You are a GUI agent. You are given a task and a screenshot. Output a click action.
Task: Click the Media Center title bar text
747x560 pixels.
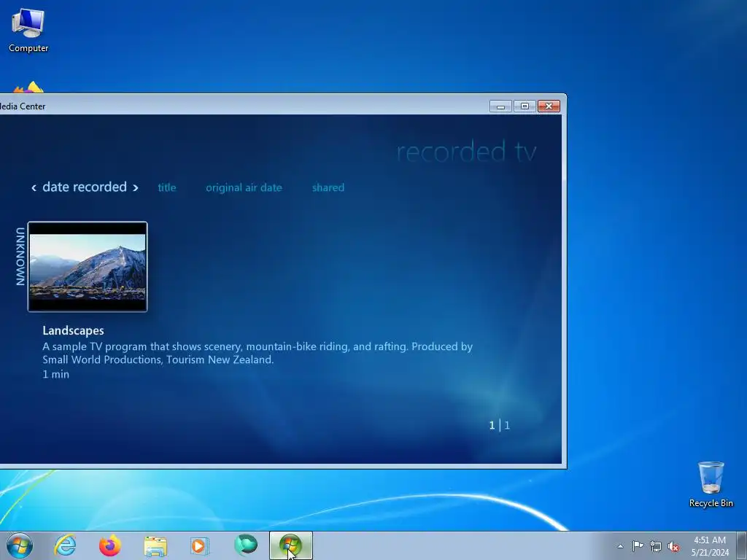[23, 106]
